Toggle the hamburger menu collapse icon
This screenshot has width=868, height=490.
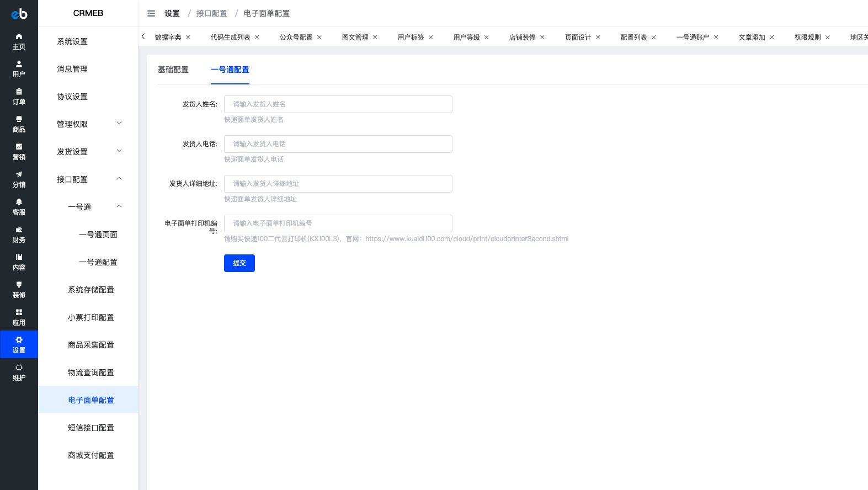click(x=151, y=13)
